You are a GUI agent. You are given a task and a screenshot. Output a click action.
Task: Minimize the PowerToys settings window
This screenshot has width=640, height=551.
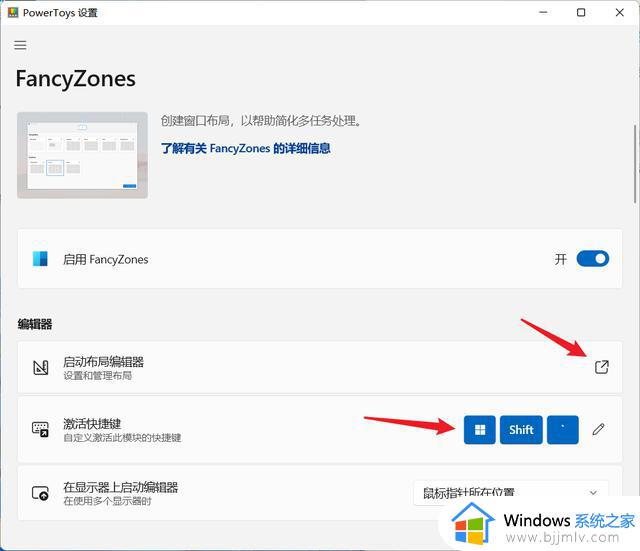[543, 13]
